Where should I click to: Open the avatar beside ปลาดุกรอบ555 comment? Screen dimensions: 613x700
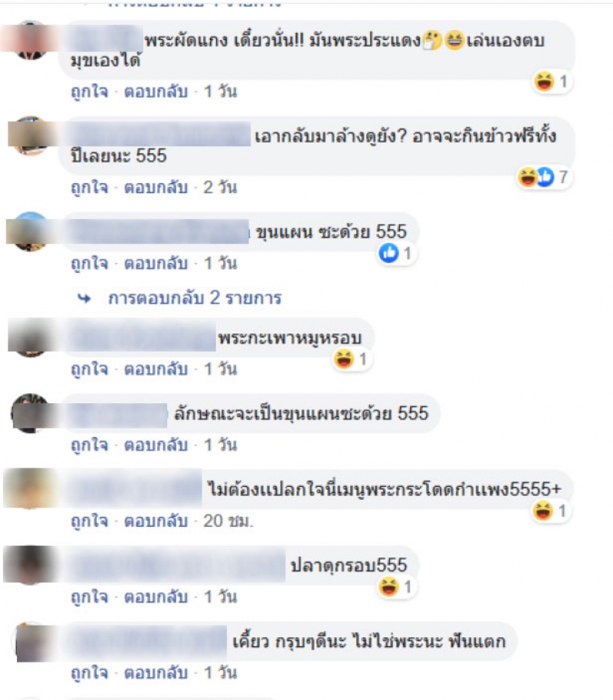[x=30, y=565]
